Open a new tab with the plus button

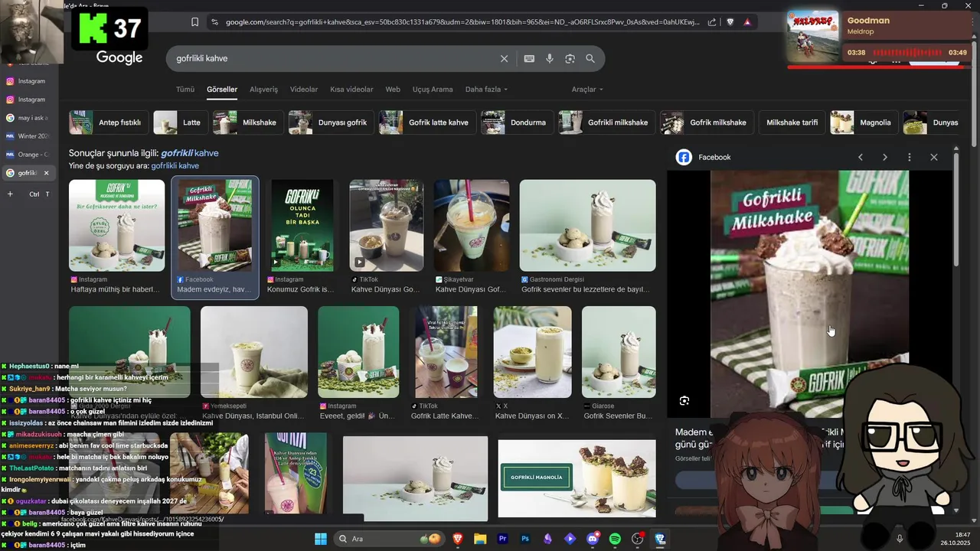[x=10, y=194]
